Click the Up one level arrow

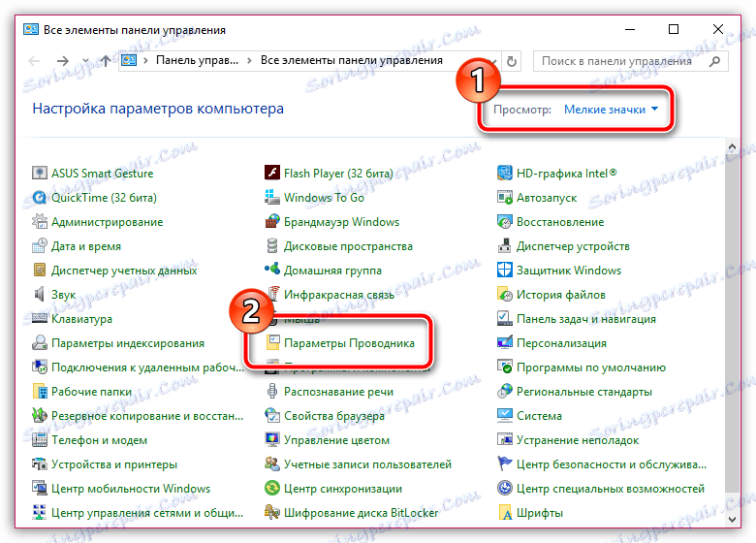(106, 61)
